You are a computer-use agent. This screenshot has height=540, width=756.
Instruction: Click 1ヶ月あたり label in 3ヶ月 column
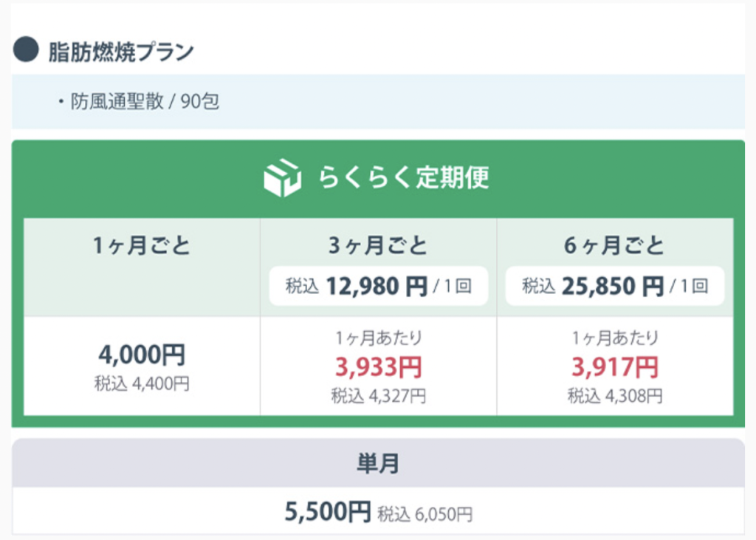click(378, 338)
